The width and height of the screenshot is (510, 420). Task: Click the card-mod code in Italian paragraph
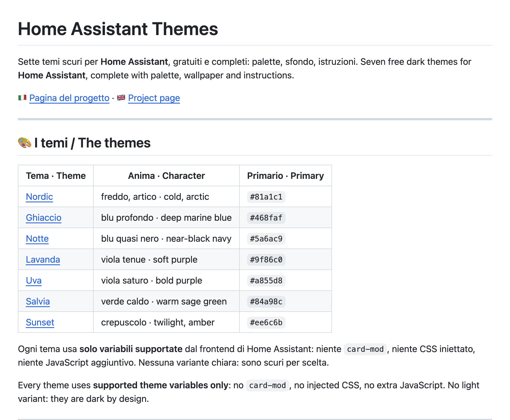pos(365,349)
